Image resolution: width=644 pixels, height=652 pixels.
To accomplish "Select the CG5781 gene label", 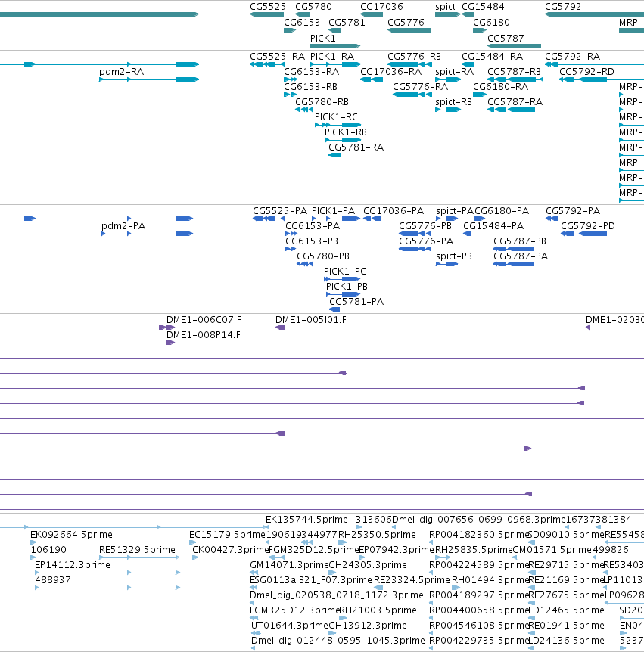I will tap(347, 23).
